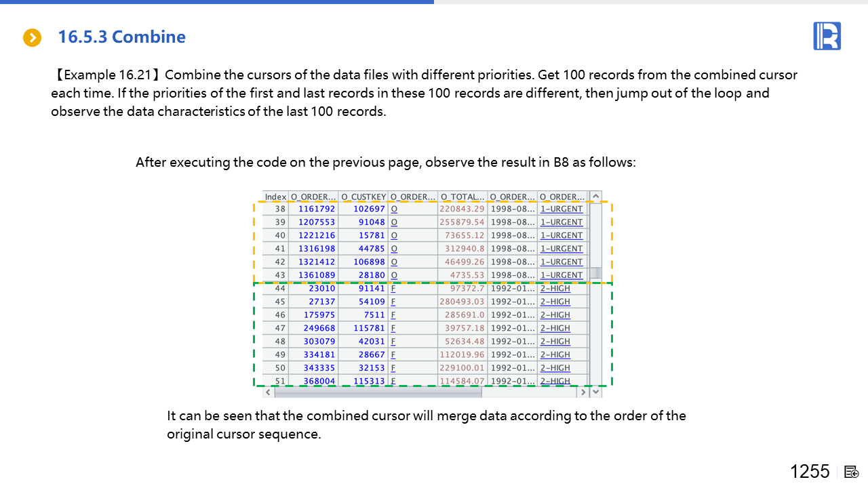Open the 1-URGENT link in row 38

coord(561,209)
